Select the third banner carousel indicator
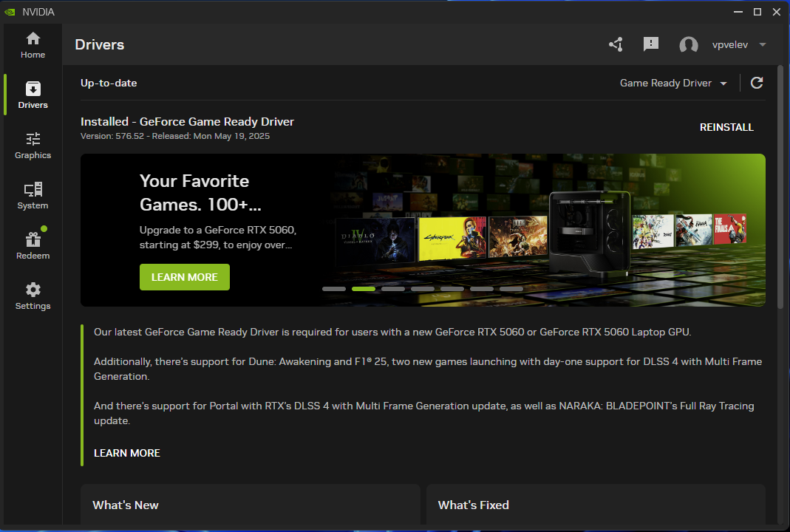790x532 pixels. click(x=393, y=289)
